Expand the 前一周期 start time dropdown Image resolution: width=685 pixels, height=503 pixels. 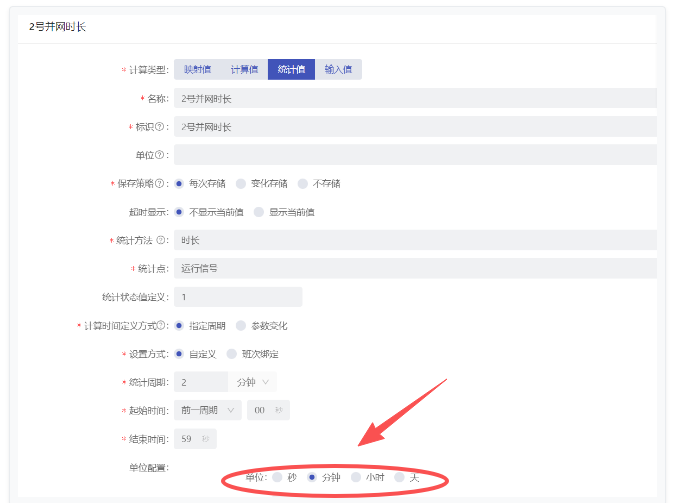[208, 410]
